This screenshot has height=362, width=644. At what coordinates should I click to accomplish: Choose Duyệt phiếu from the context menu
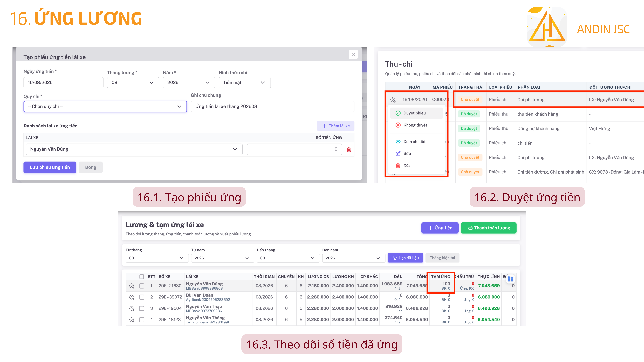(x=416, y=113)
